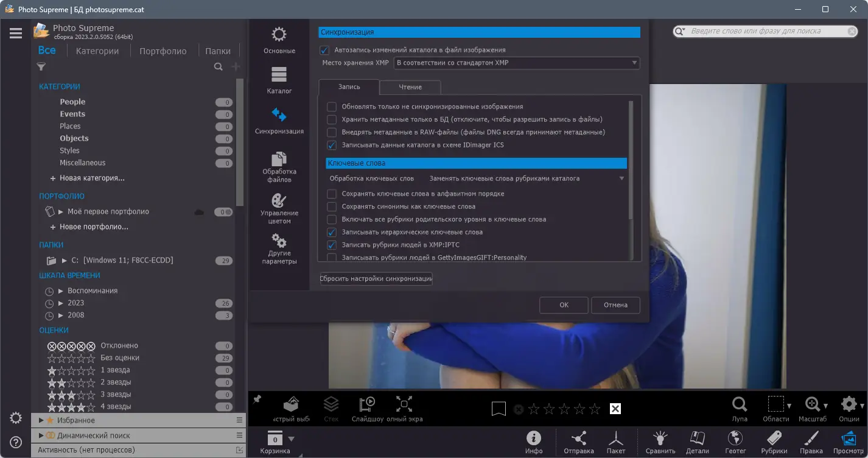Image resolution: width=868 pixels, height=458 pixels.
Task: Expand the Динамический поиск panel
Action: 41,435
